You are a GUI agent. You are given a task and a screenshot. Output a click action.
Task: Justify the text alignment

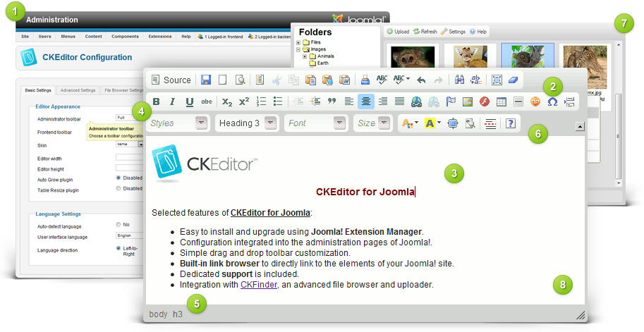pyautogui.click(x=400, y=102)
